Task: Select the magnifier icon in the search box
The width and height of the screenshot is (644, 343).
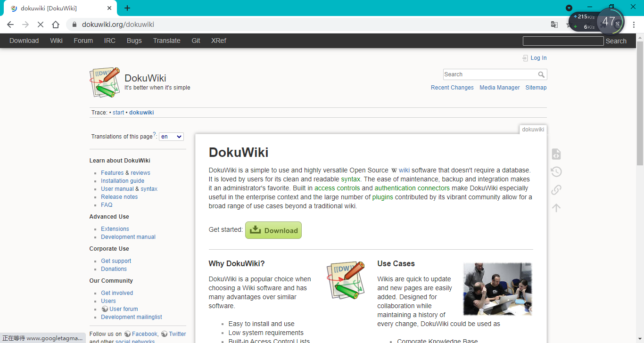Action: (x=542, y=74)
